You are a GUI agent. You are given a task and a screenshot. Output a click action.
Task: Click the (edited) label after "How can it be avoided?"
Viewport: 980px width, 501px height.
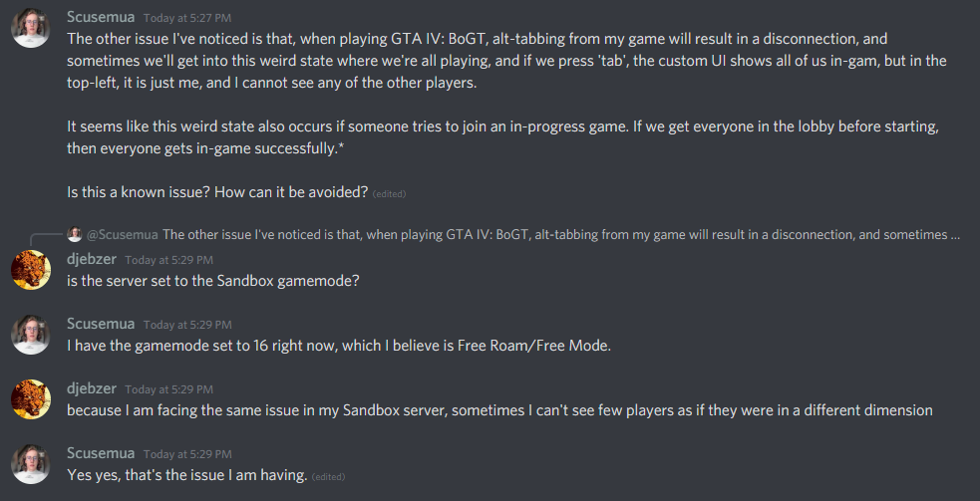[389, 193]
